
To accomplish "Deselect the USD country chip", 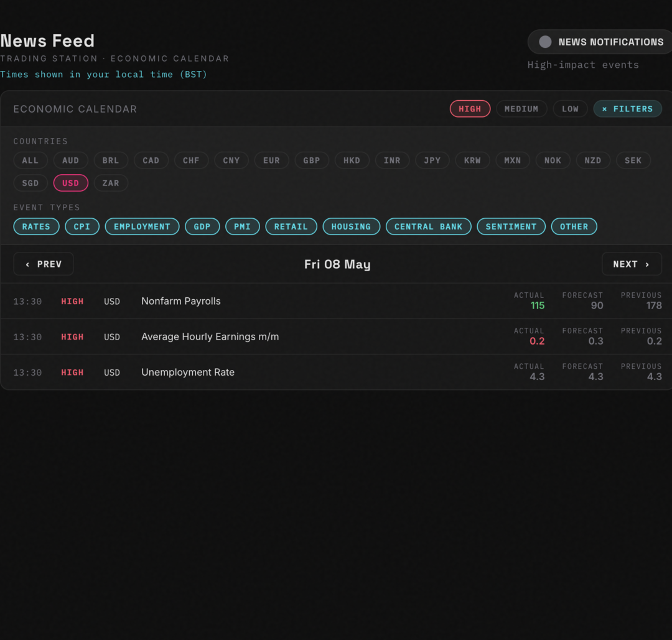I will (x=71, y=183).
